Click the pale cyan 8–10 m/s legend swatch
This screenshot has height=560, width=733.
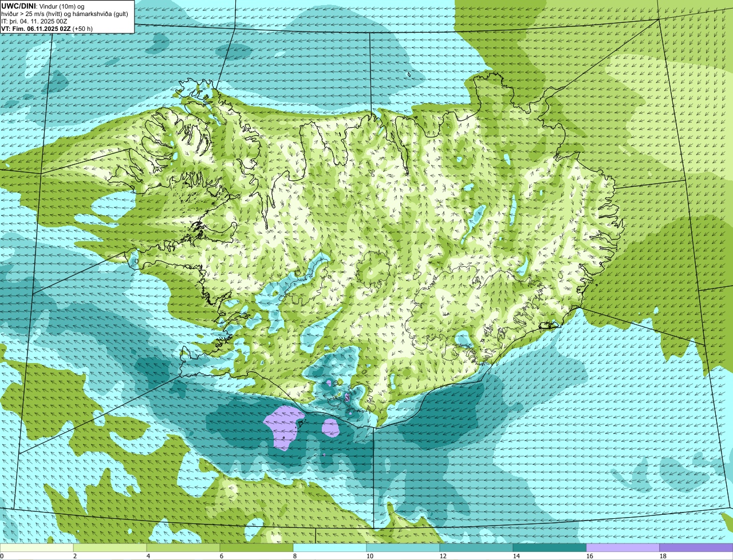click(330, 548)
